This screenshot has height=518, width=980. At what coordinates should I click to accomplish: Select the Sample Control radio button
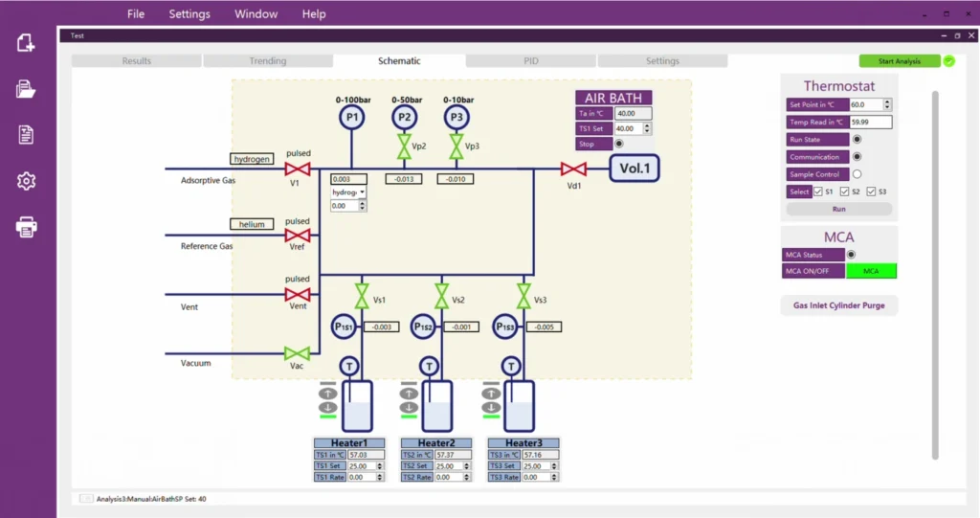point(857,174)
